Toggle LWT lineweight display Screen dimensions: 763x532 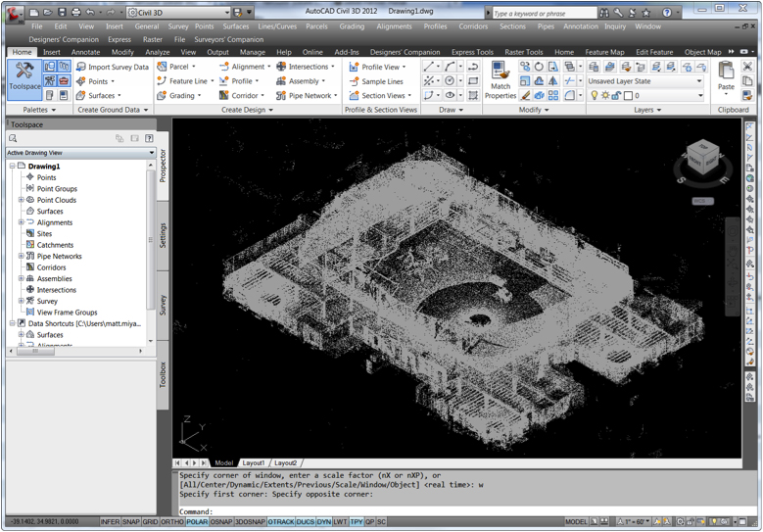340,522
